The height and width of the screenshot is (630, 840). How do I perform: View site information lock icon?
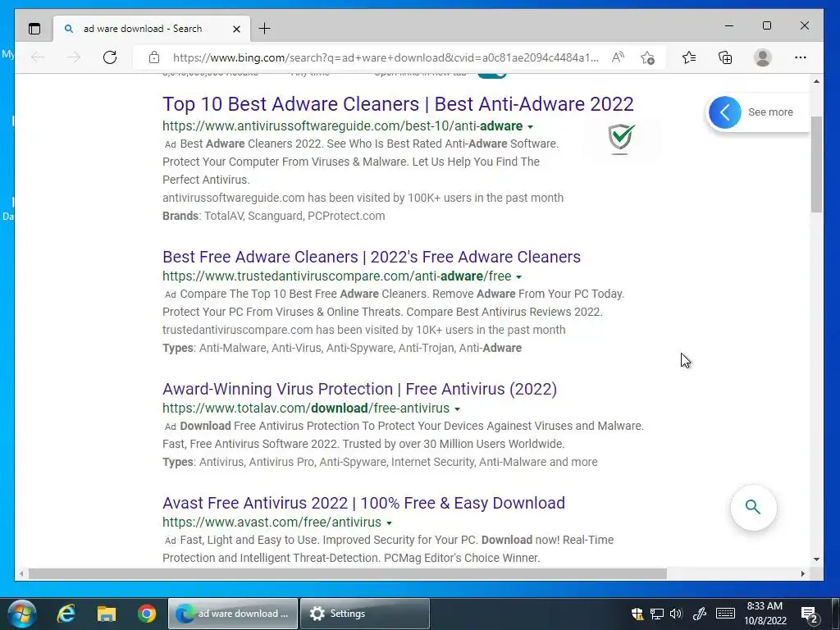pyautogui.click(x=154, y=57)
